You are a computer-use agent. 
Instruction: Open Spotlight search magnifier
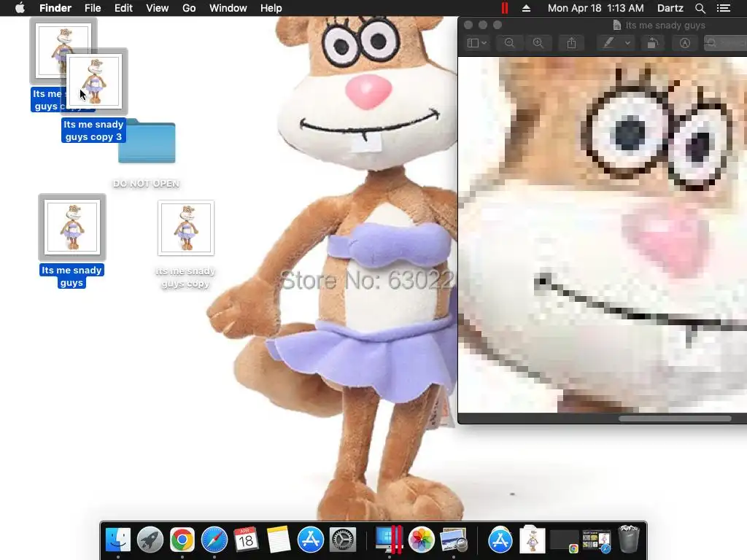(x=700, y=8)
